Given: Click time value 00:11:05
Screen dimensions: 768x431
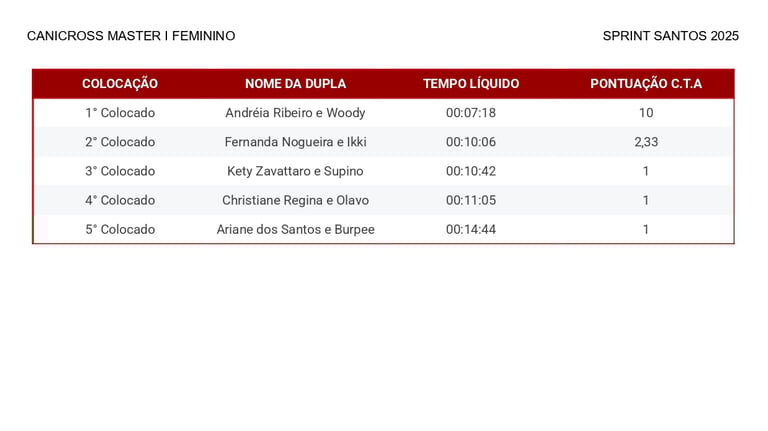Looking at the screenshot, I should coord(471,200).
